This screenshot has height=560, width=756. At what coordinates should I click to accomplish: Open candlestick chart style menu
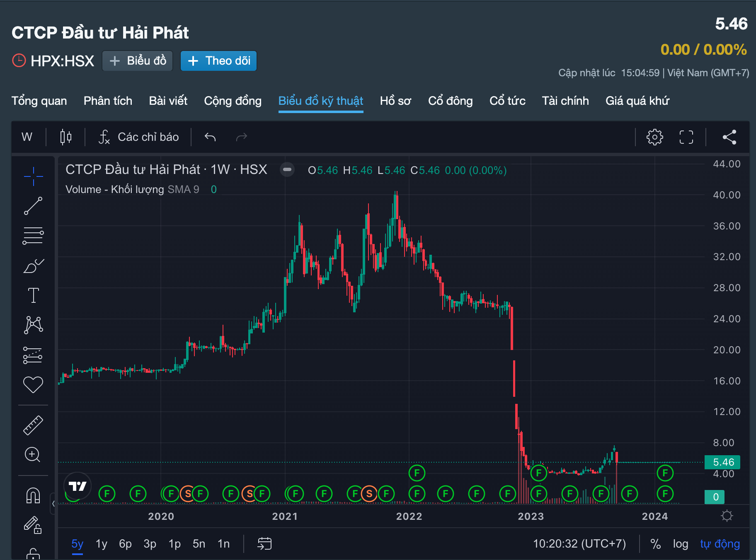click(x=65, y=137)
